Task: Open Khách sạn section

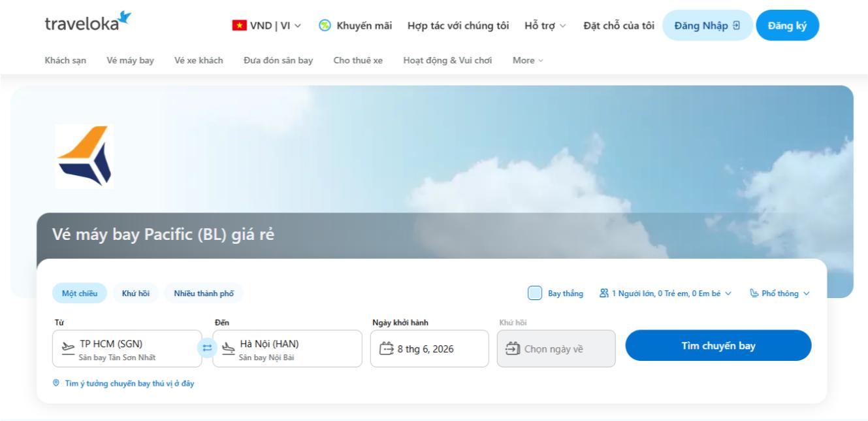Action: pos(65,61)
